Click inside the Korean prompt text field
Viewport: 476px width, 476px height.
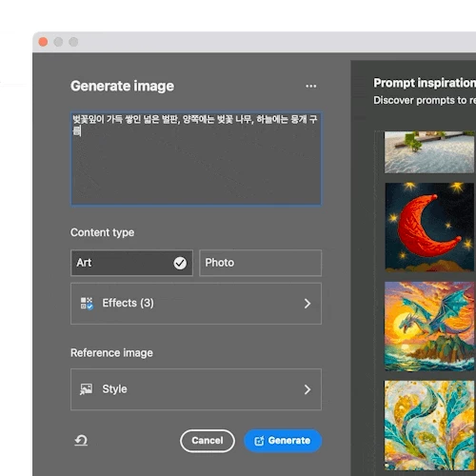click(x=196, y=159)
